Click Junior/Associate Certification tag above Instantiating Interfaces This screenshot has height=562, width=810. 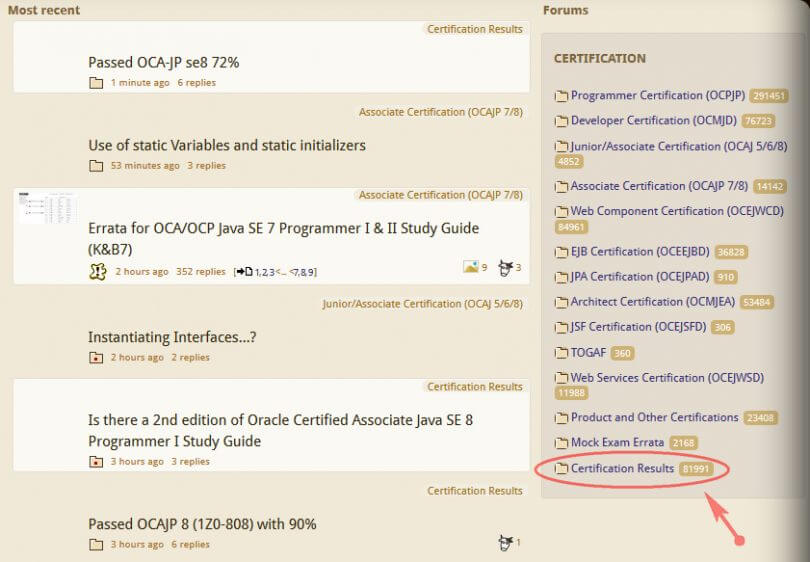pos(422,304)
